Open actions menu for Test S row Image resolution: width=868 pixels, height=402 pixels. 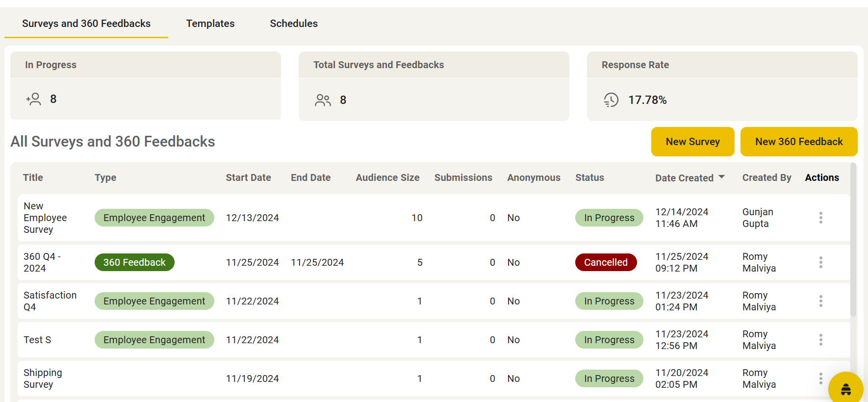(x=820, y=340)
